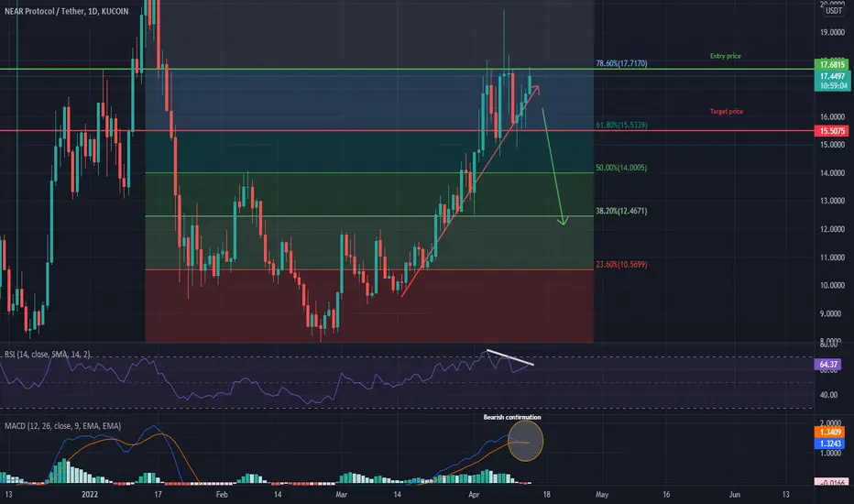Click the 16.0000 price axis label

tap(832, 116)
